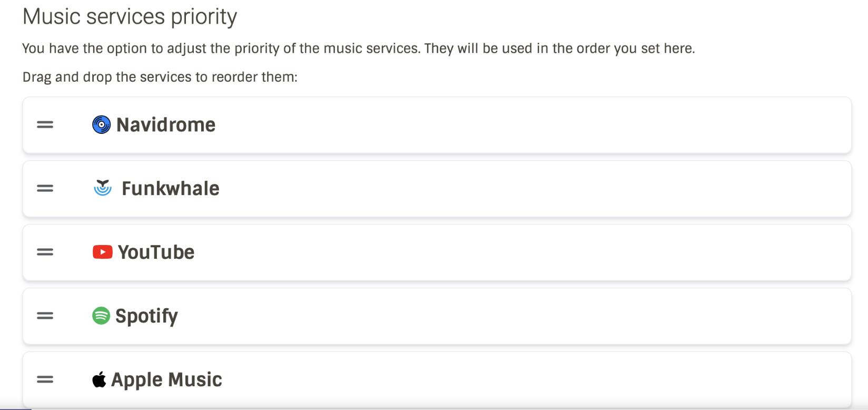The image size is (868, 410).
Task: Select the Spotify service name
Action: tap(146, 316)
